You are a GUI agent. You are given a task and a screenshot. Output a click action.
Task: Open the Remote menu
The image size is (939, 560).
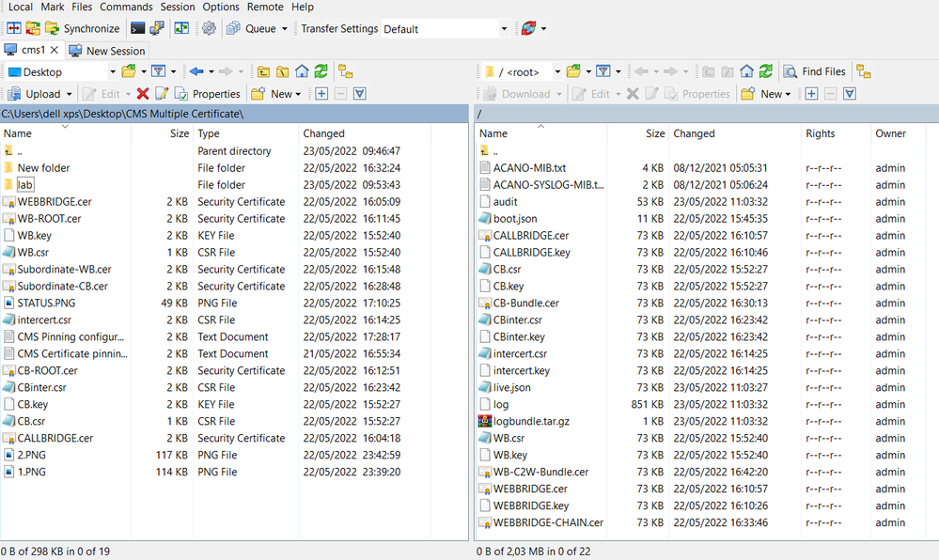click(x=265, y=8)
